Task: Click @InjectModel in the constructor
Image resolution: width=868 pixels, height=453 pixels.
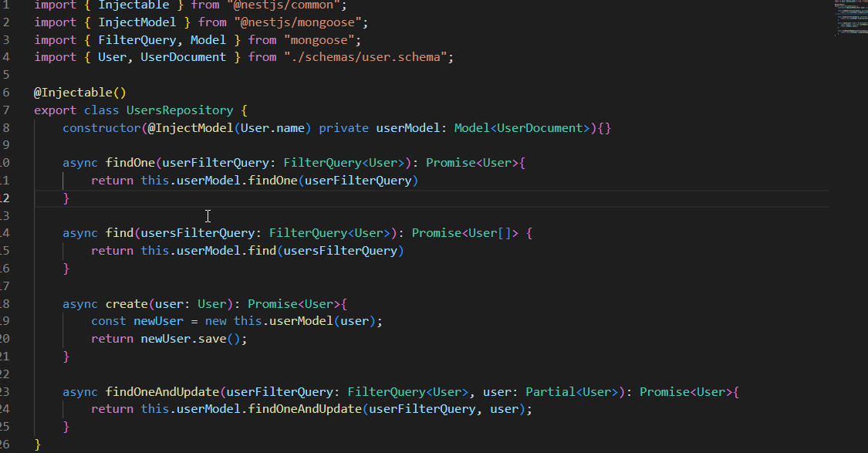Action: (191, 128)
